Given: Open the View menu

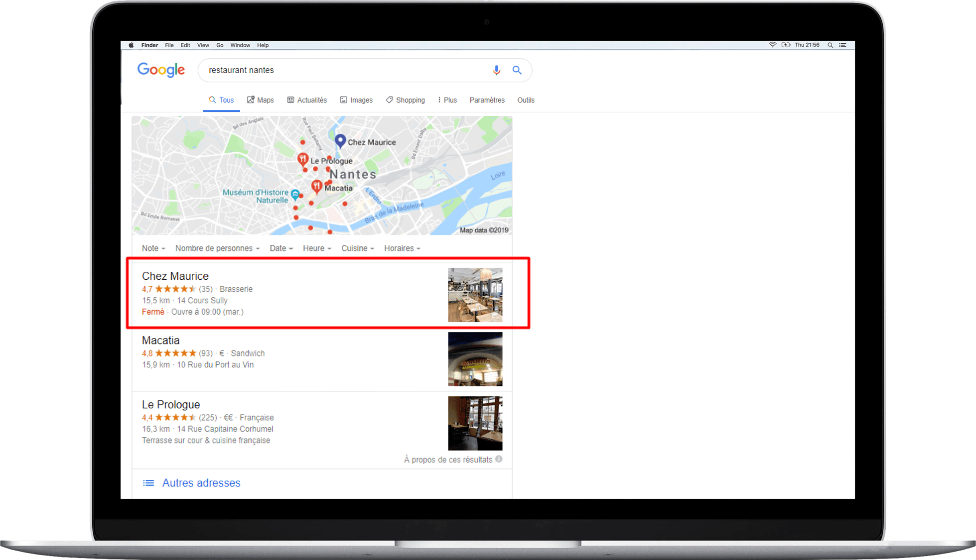Looking at the screenshot, I should [x=203, y=45].
